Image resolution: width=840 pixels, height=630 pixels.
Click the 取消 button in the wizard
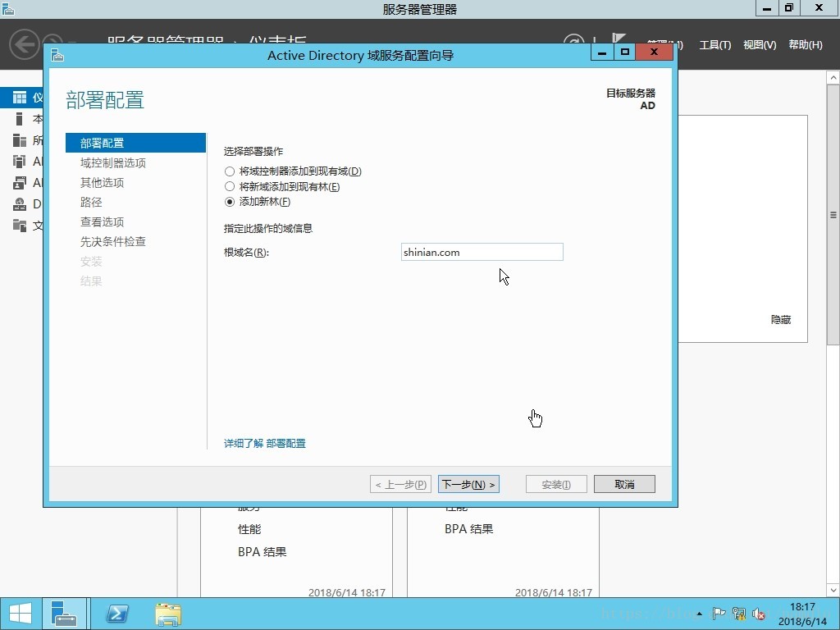[624, 484]
